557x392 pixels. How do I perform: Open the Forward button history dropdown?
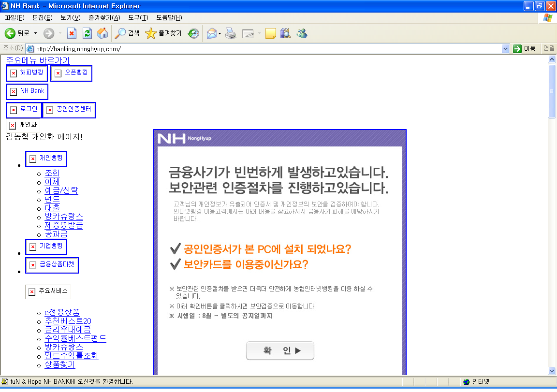click(x=60, y=33)
